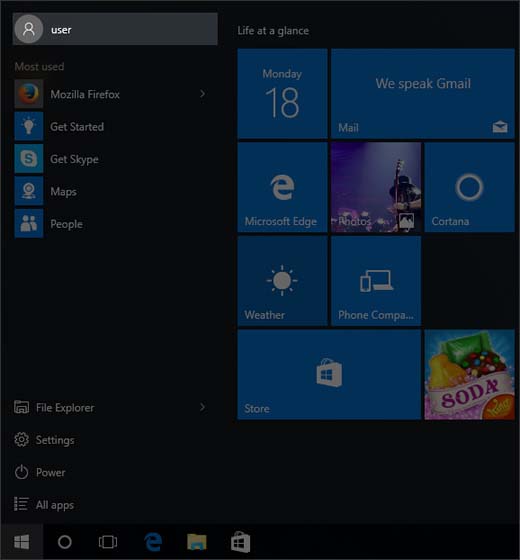
Task: Click the Cortana search circle in taskbar
Action: pos(65,542)
